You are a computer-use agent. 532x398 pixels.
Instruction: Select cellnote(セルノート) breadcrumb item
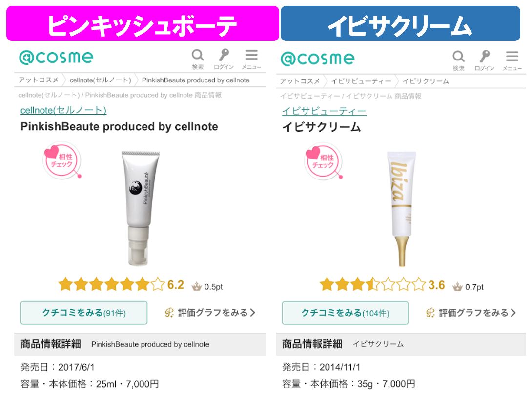101,80
